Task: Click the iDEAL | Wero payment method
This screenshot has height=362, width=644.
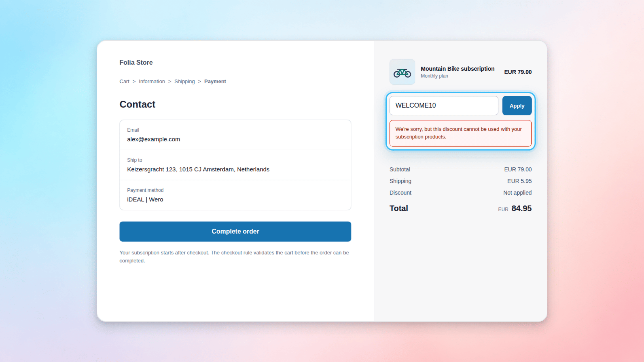Action: [145, 200]
